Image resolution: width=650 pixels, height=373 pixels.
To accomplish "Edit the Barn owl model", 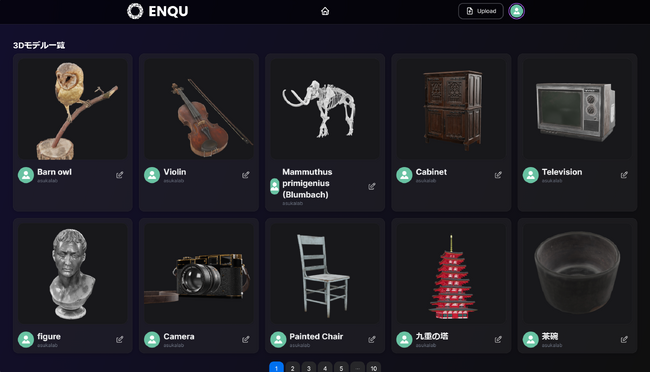I will (119, 175).
